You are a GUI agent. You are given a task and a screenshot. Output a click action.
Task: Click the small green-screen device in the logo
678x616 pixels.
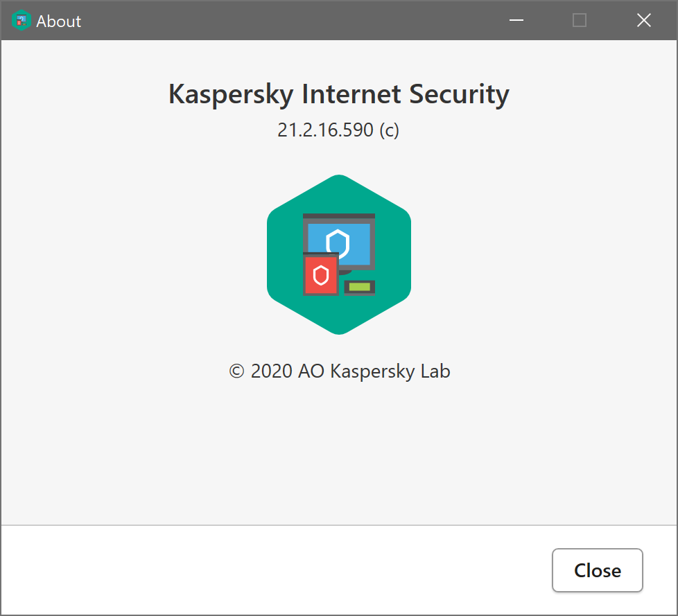(x=359, y=287)
